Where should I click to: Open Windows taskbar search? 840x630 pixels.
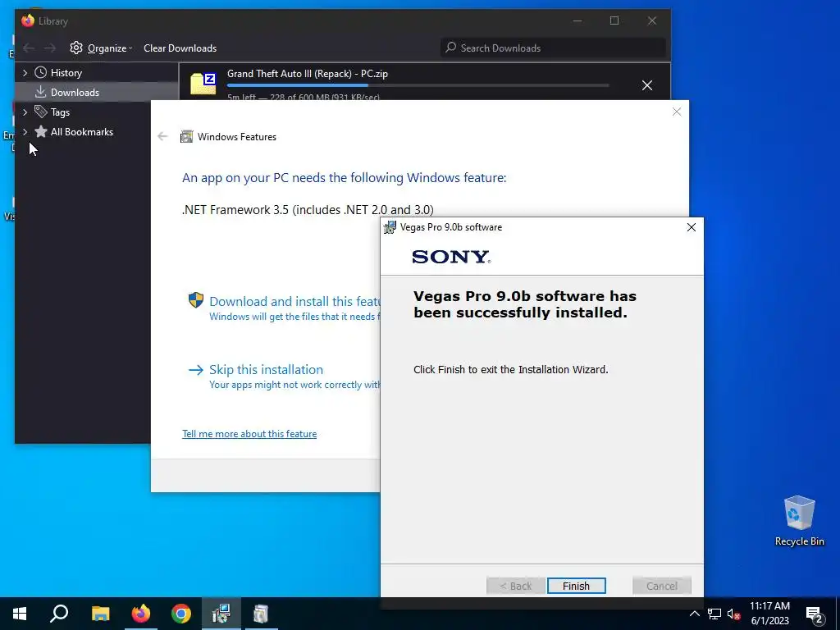(x=59, y=614)
